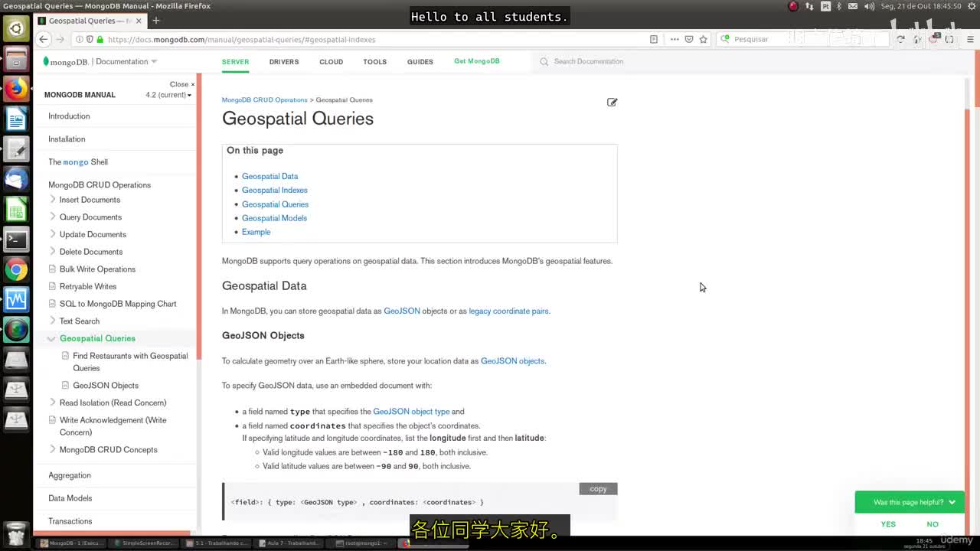Image resolution: width=980 pixels, height=551 pixels.
Task: Answer YES to page helpful prompt
Action: point(888,524)
